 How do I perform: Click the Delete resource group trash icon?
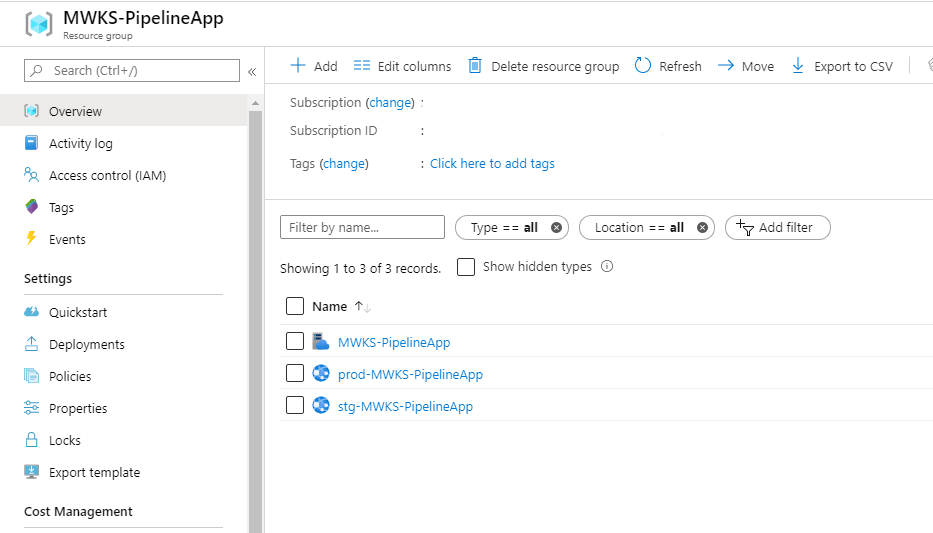(476, 66)
